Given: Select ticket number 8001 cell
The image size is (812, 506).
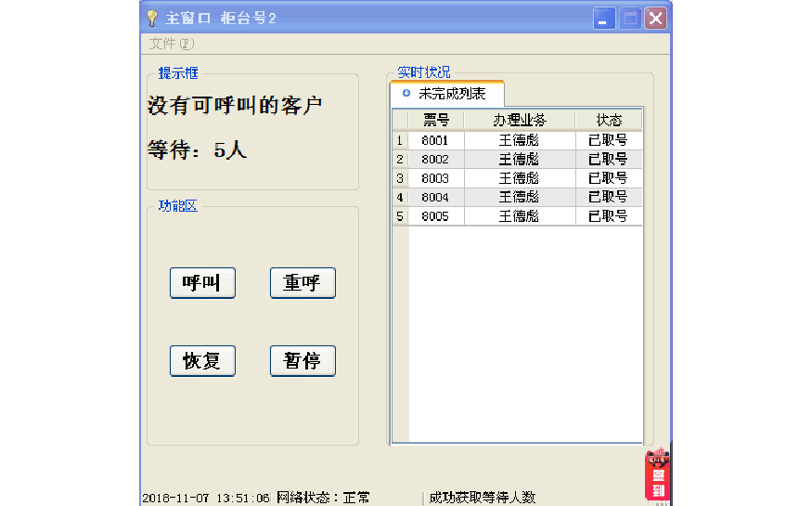Looking at the screenshot, I should point(436,140).
